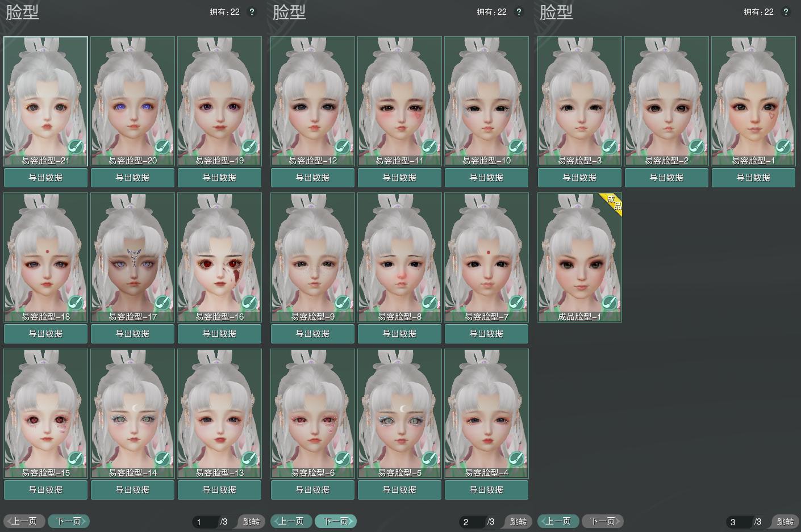
Task: Export data for 易容脸型-15
Action: [46, 490]
